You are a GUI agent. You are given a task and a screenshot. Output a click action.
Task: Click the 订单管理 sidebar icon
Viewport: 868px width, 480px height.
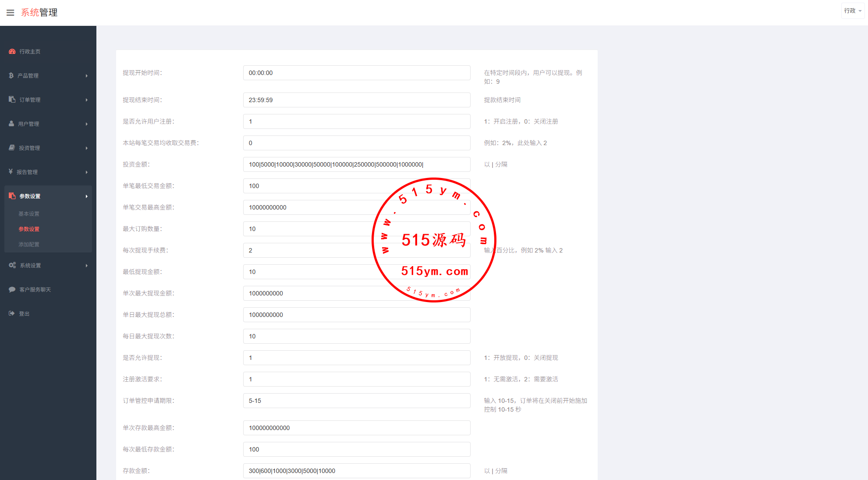pyautogui.click(x=12, y=100)
